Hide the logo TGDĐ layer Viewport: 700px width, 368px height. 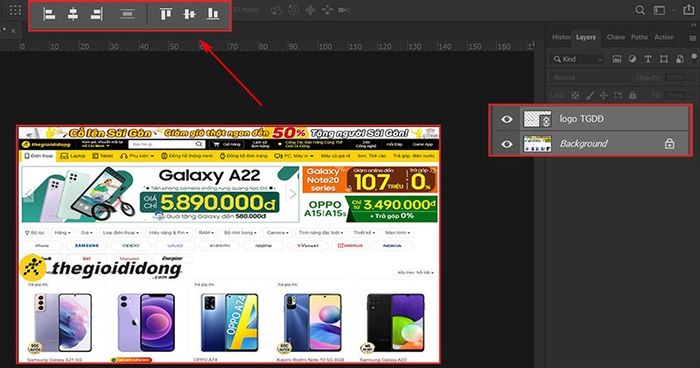pyautogui.click(x=506, y=119)
